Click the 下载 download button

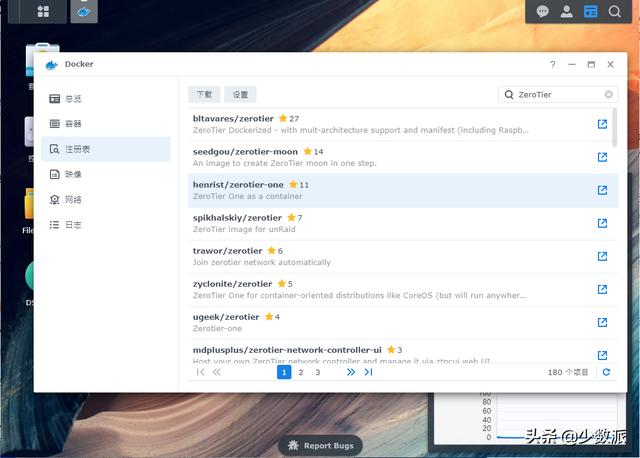tap(204, 94)
